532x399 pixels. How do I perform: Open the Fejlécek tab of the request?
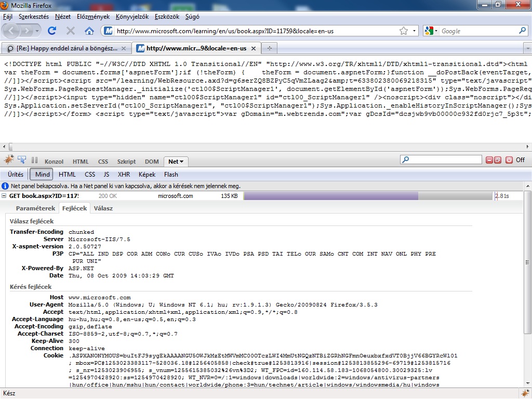[x=74, y=208]
